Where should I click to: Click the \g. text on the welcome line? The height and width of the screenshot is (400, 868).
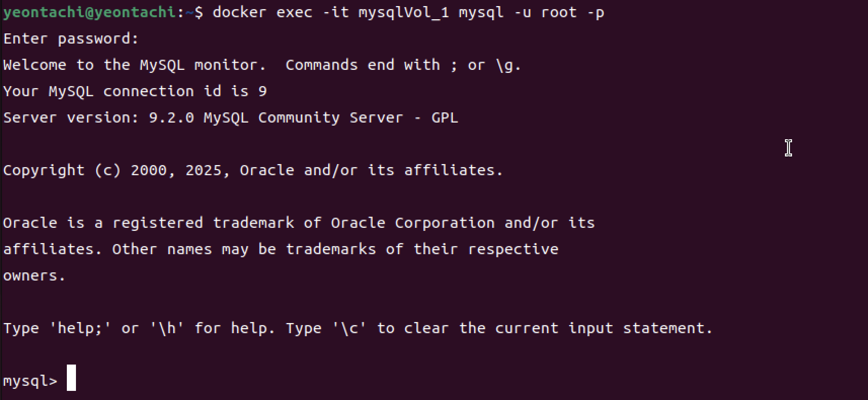508,65
